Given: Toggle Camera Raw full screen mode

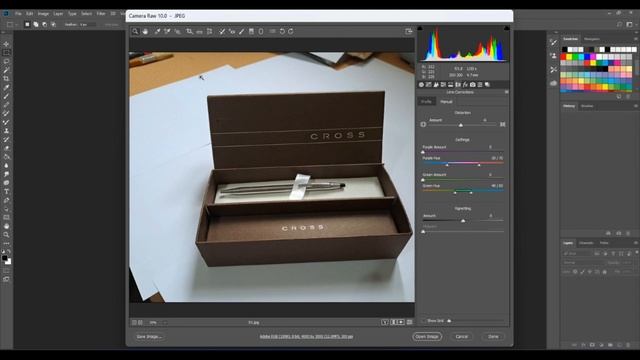Looking at the screenshot, I should (x=409, y=31).
